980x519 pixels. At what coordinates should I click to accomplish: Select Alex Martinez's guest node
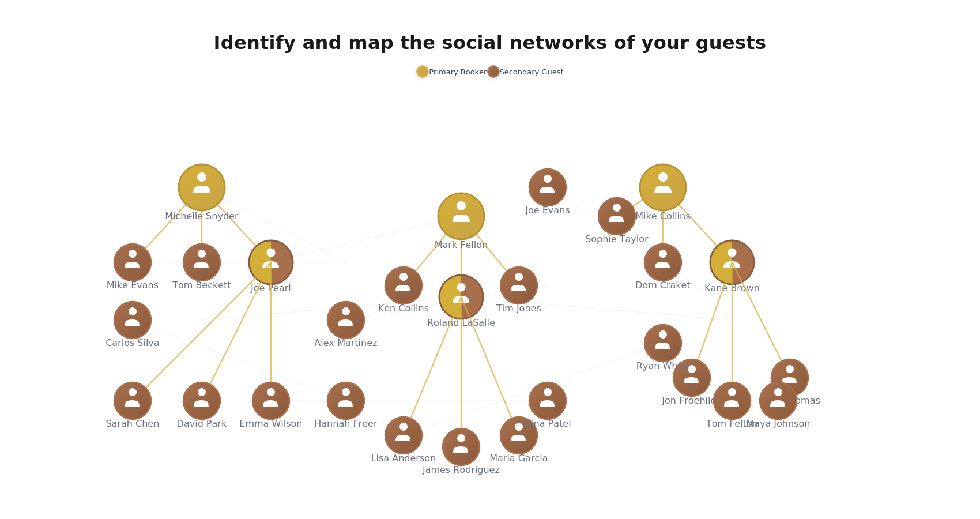pyautogui.click(x=346, y=320)
